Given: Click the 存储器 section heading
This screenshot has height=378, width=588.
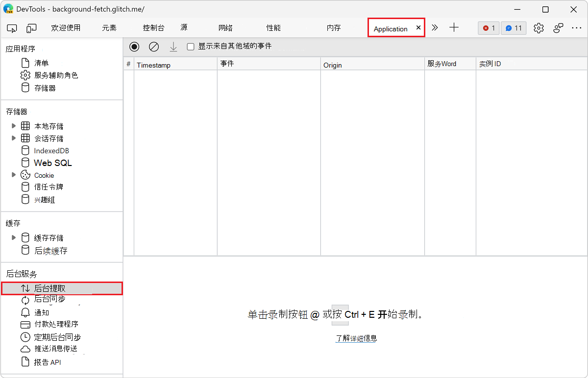Looking at the screenshot, I should point(17,112).
